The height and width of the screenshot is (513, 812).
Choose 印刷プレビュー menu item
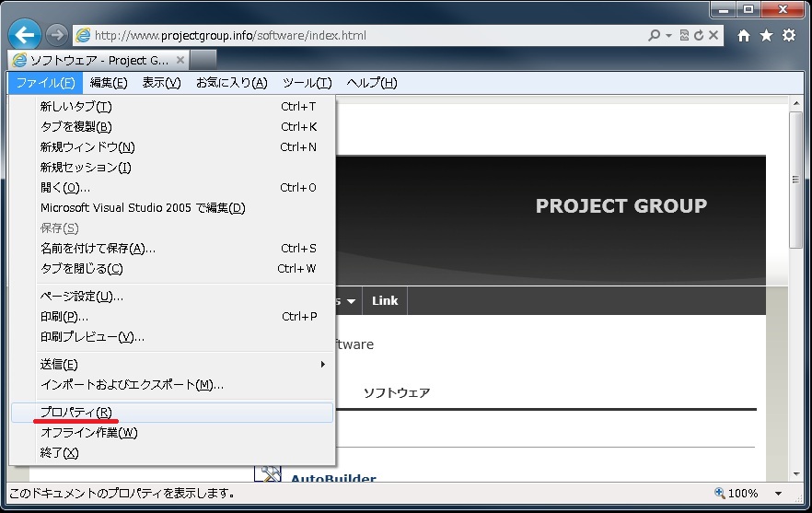[92, 337]
